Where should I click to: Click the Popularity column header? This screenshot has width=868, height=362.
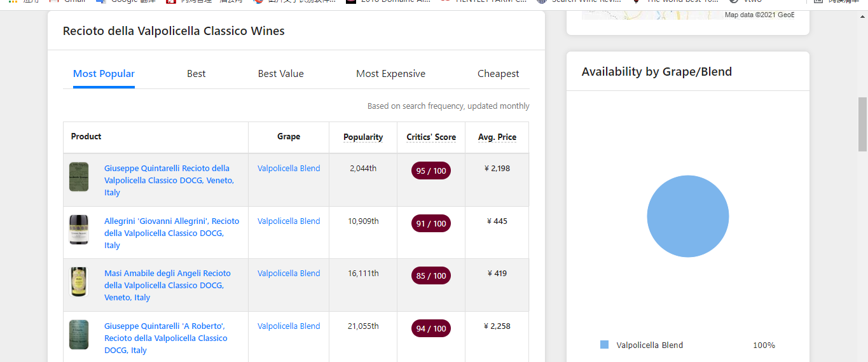pos(363,137)
